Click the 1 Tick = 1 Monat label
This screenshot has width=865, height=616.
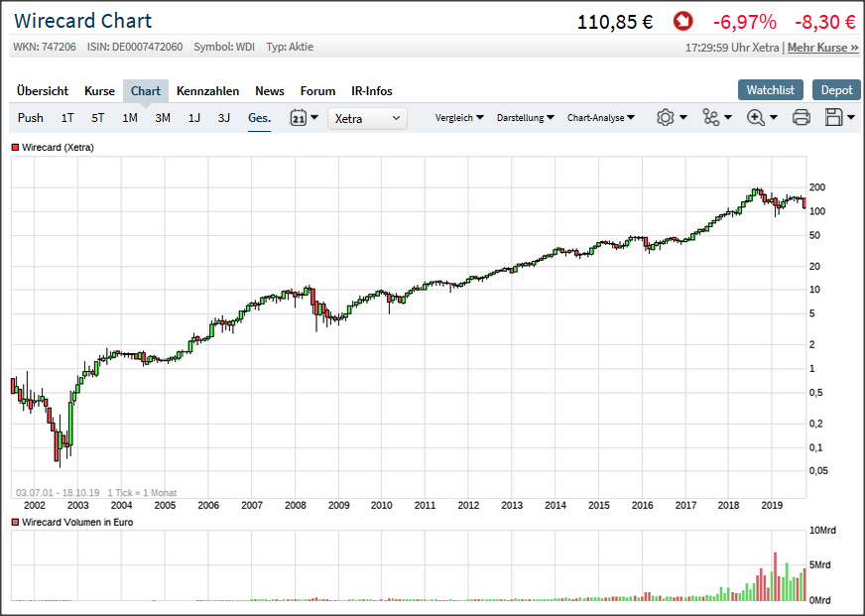(142, 493)
